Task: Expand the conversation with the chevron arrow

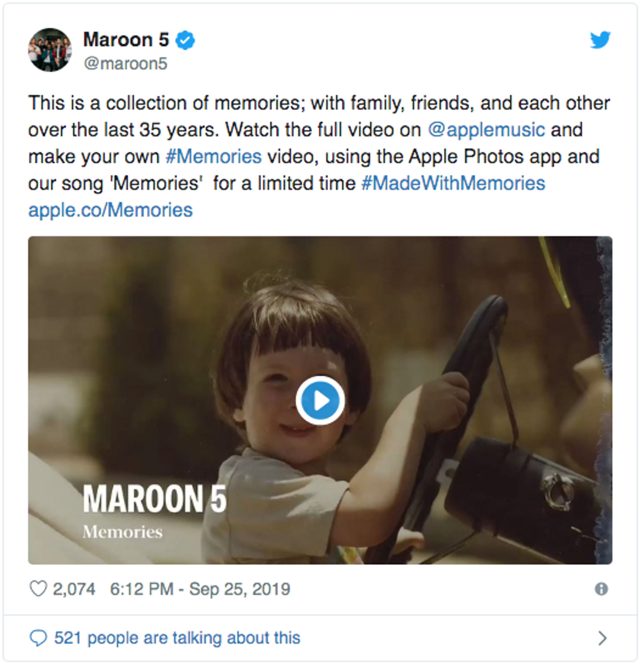Action: click(602, 638)
